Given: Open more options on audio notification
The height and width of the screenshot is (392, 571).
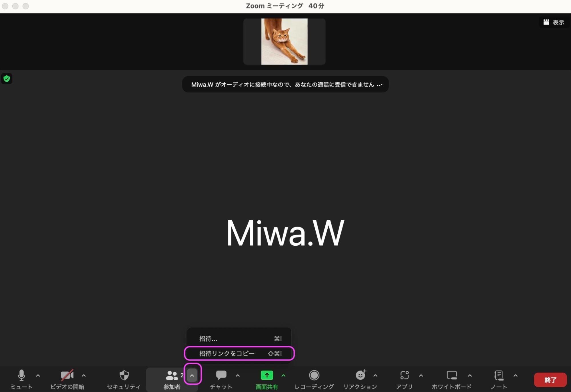Looking at the screenshot, I should click(x=379, y=85).
